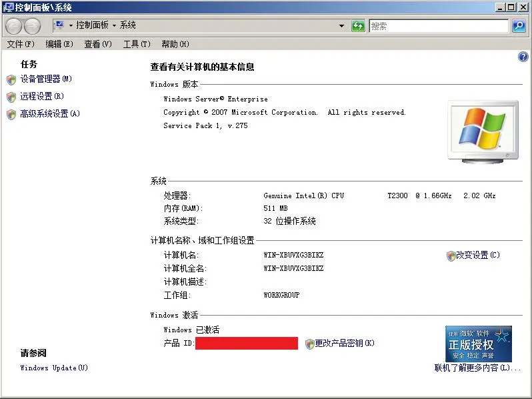This screenshot has width=532, height=399.
Task: Open 设备管理器(M) link
Action: [x=46, y=79]
